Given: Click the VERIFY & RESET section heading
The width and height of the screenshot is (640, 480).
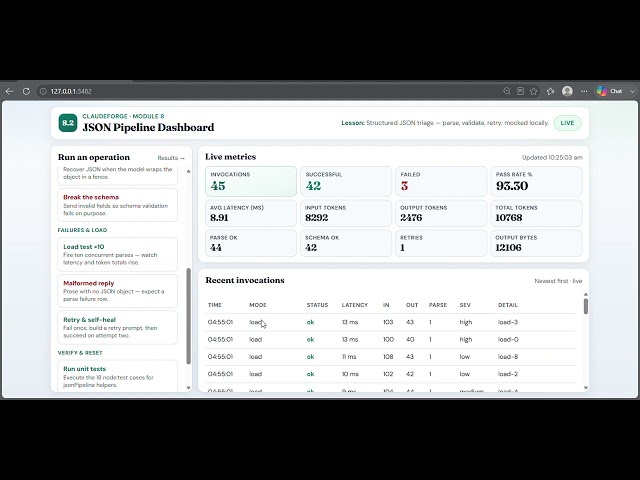Looking at the screenshot, I should 80,353.
